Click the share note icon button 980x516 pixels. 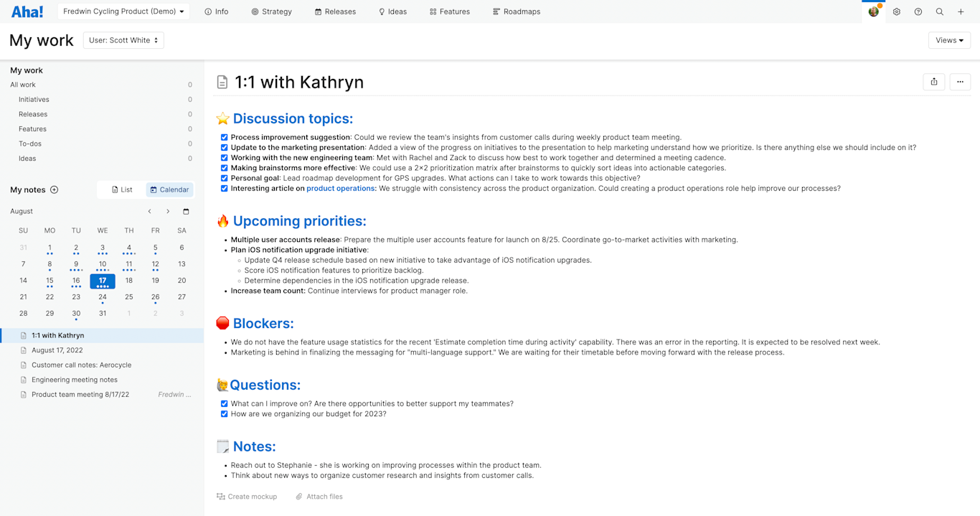(934, 82)
